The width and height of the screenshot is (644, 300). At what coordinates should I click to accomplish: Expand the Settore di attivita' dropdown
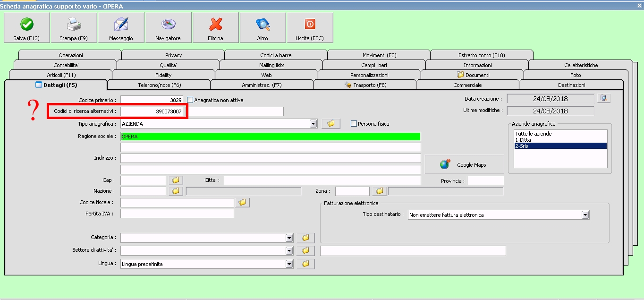(x=289, y=250)
